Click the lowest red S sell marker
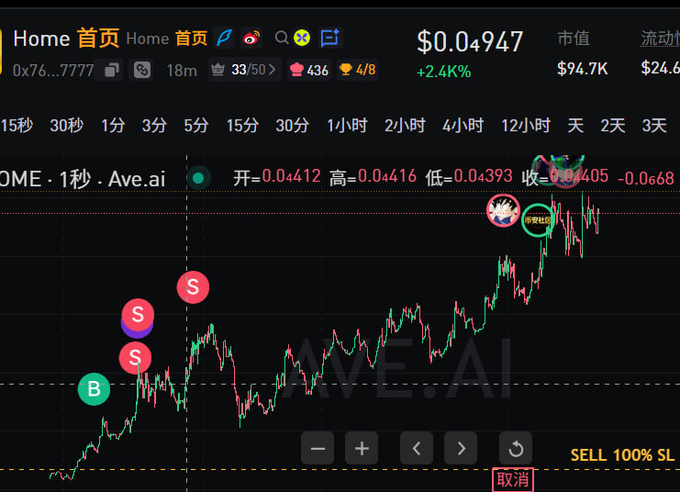Screen dimensions: 680x492 click(x=135, y=358)
